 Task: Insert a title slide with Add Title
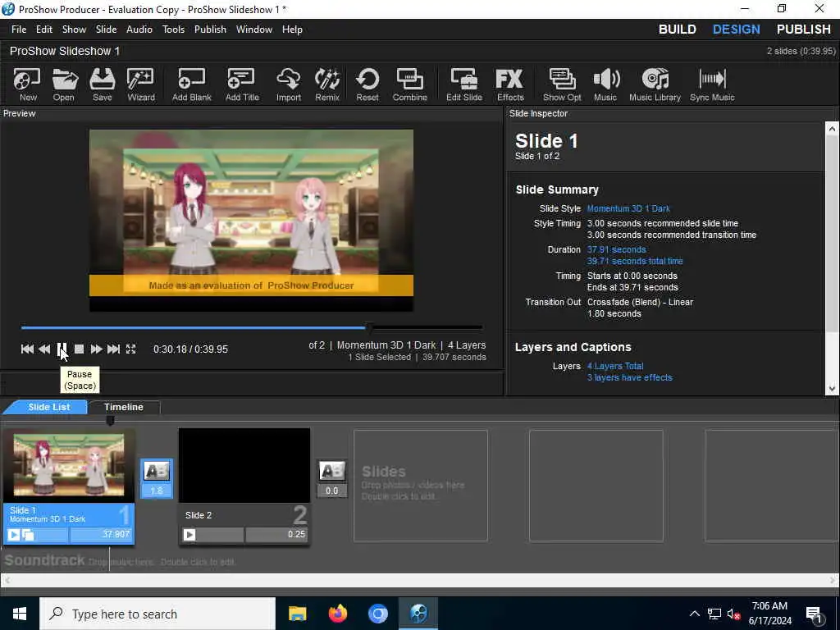(x=242, y=84)
